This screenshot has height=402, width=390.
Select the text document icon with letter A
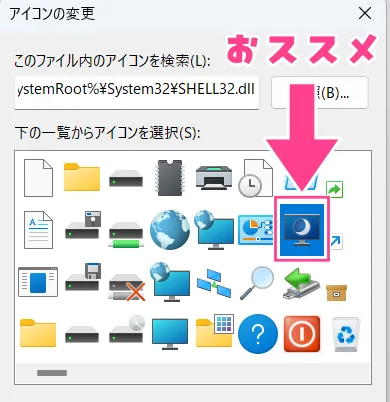coord(38,230)
